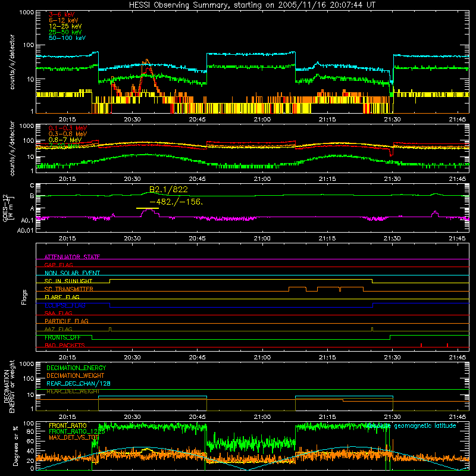Screen dimensions: 476x476
Task: Click the 'NON_SOLAR_EVENT' flag label
Action: 72,273
